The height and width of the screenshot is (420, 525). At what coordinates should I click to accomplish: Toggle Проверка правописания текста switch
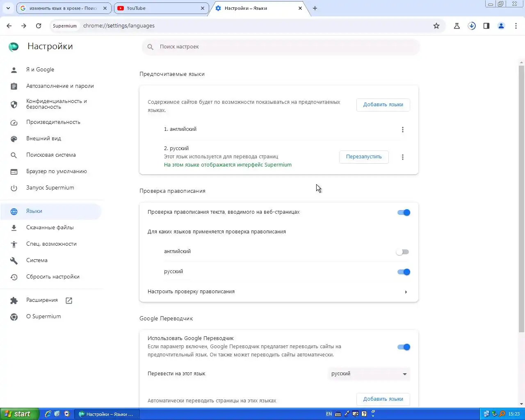click(404, 212)
